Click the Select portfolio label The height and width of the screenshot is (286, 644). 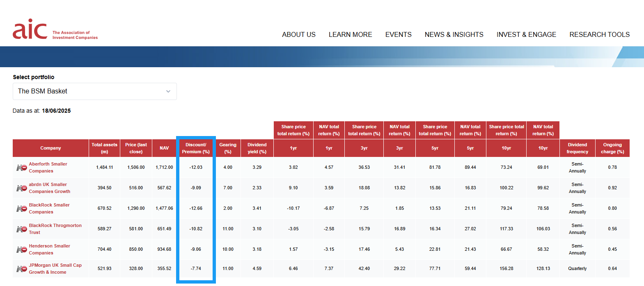34,77
